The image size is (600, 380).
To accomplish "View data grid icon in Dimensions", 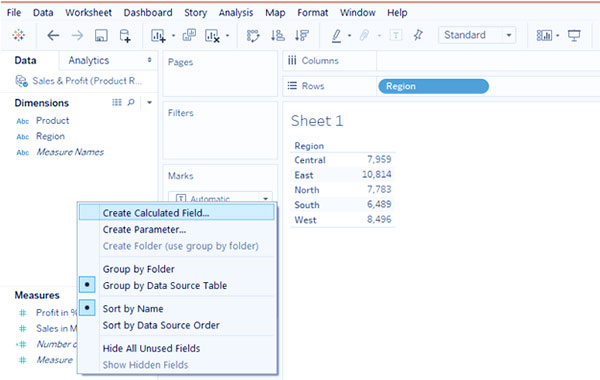I will [117, 102].
